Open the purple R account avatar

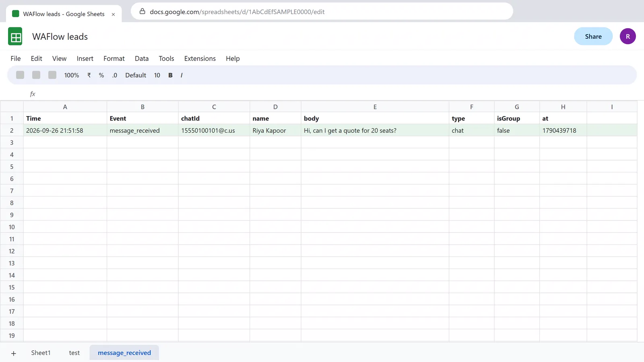627,37
